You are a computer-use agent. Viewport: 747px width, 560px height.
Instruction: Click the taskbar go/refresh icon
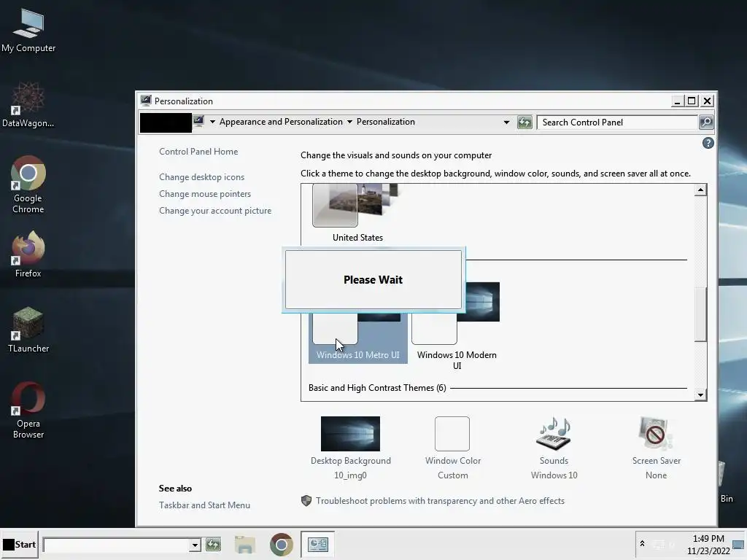point(214,544)
